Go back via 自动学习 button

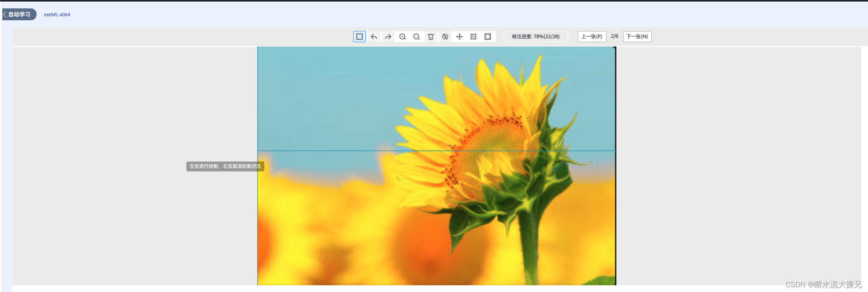click(19, 14)
